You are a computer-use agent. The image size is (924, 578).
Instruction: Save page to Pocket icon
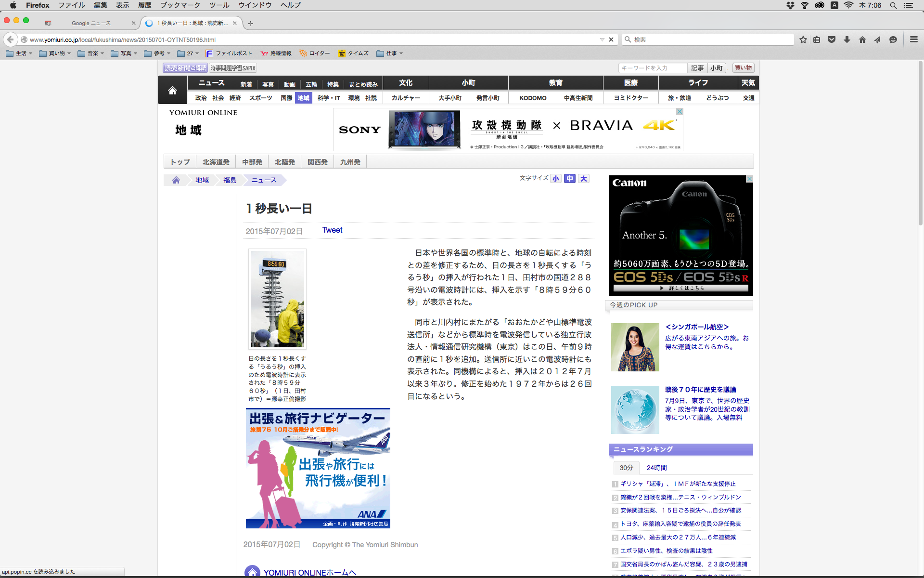pyautogui.click(x=831, y=39)
